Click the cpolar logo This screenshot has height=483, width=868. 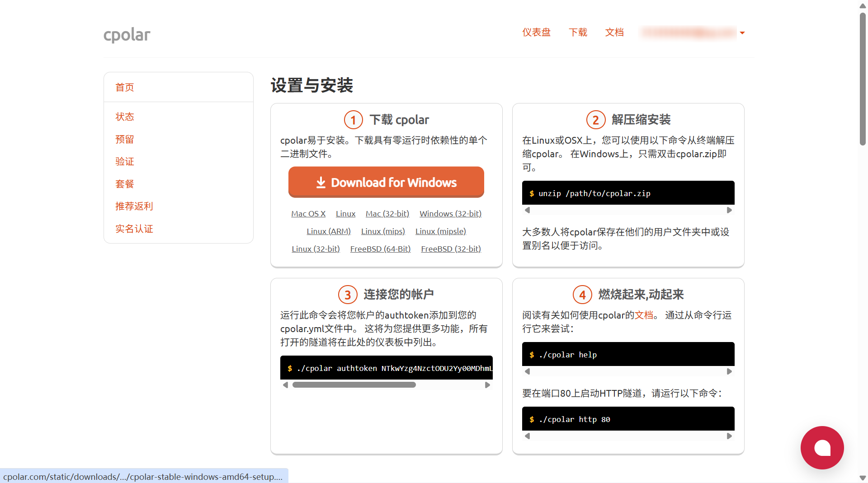[x=127, y=34]
